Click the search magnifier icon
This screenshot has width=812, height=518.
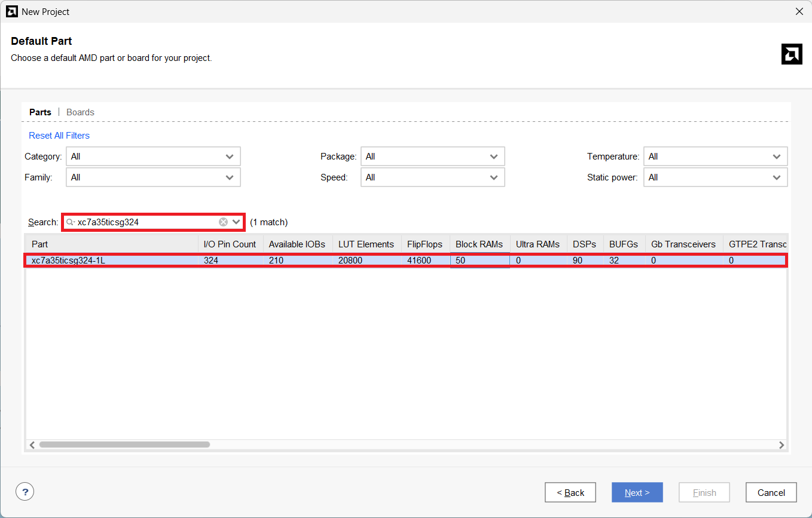[70, 222]
